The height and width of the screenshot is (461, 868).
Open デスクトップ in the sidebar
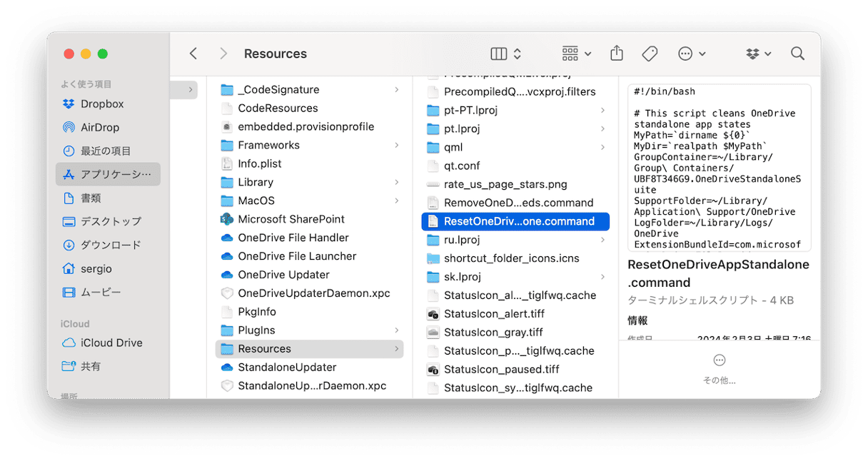point(108,221)
